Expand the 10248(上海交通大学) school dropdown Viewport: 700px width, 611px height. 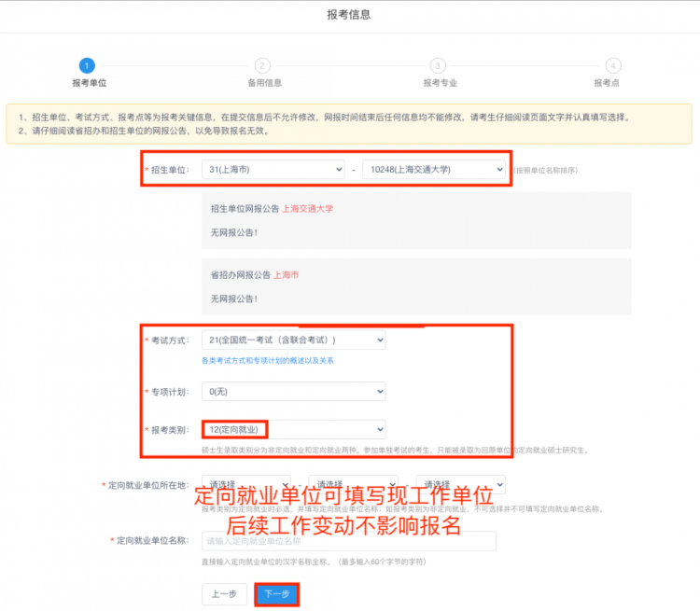(434, 170)
